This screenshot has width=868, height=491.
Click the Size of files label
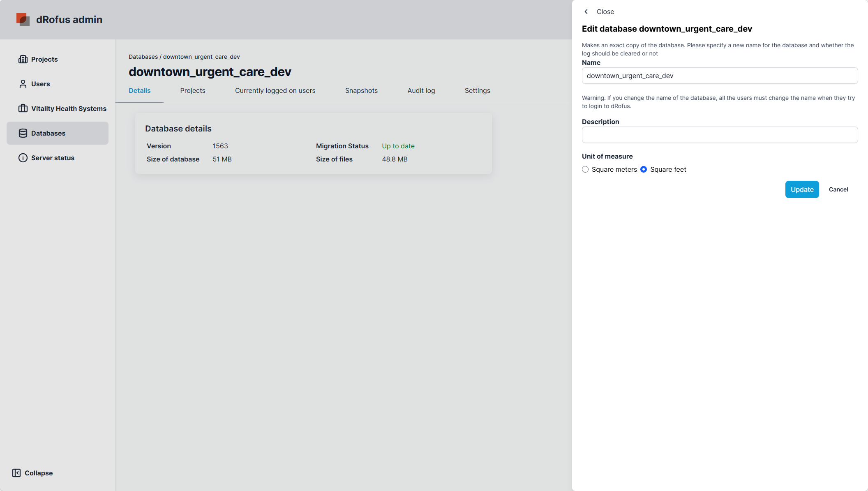[334, 159]
